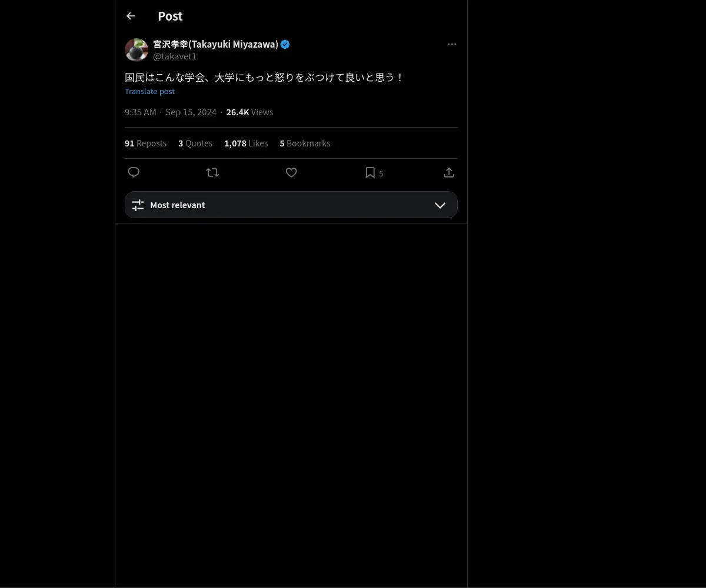Click the share upload icon
Image resolution: width=706 pixels, height=588 pixels.
(x=449, y=172)
